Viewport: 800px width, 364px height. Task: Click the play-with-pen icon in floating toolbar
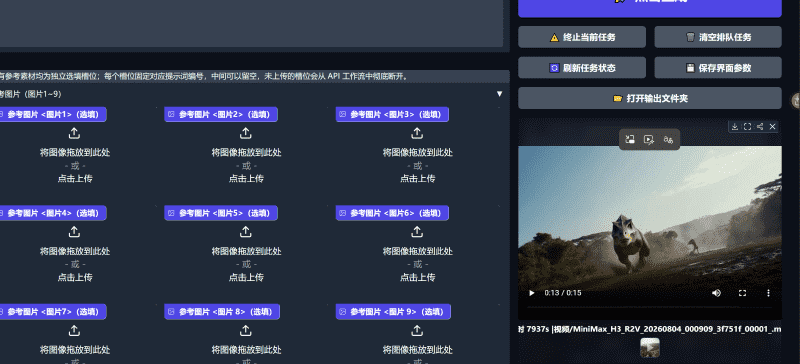(x=649, y=139)
